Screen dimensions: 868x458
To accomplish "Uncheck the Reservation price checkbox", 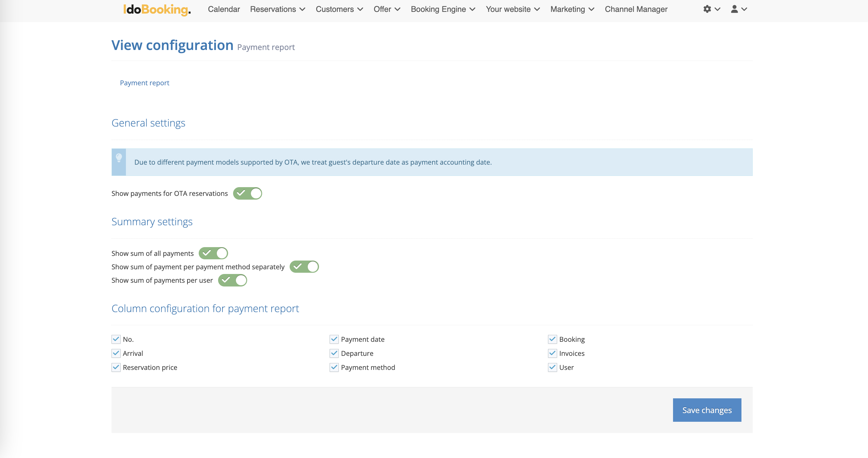I will pos(116,367).
